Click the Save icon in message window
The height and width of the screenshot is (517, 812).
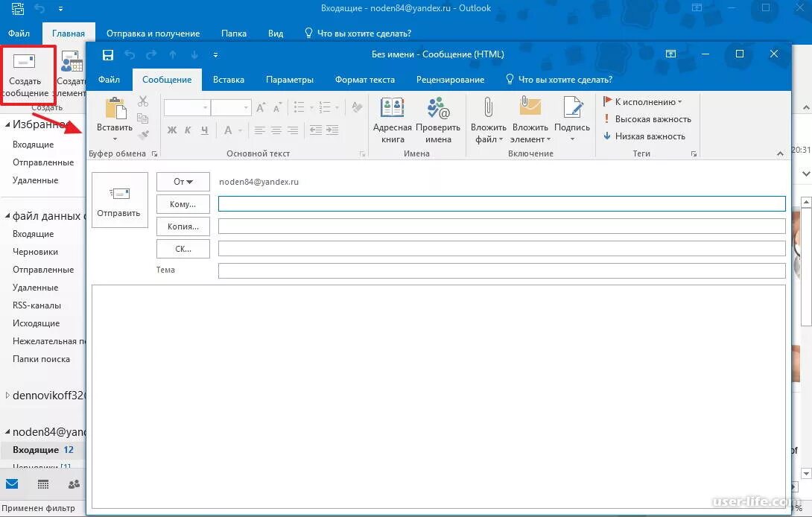pos(108,55)
